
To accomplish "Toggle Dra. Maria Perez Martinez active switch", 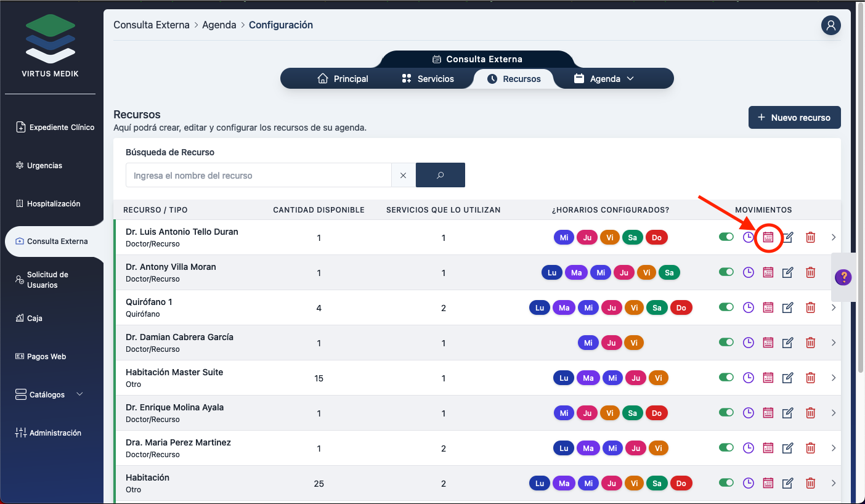I will click(726, 448).
